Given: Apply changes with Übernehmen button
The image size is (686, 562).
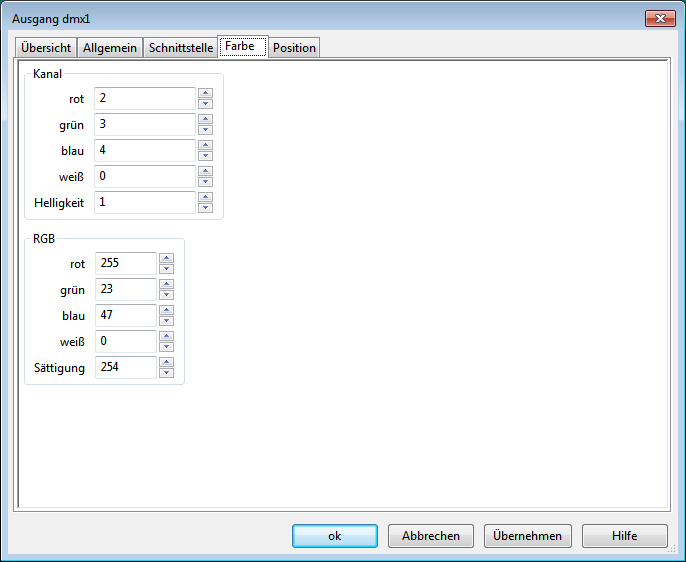Looking at the screenshot, I should [528, 536].
